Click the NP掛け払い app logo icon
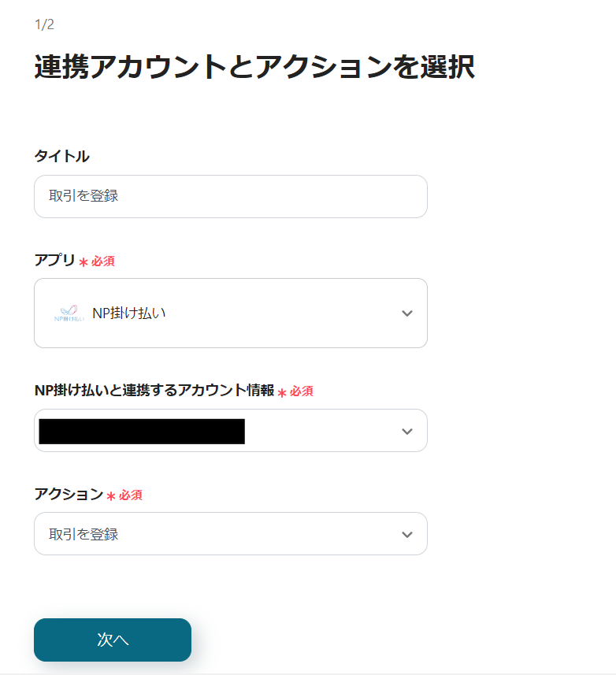 pyautogui.click(x=69, y=313)
